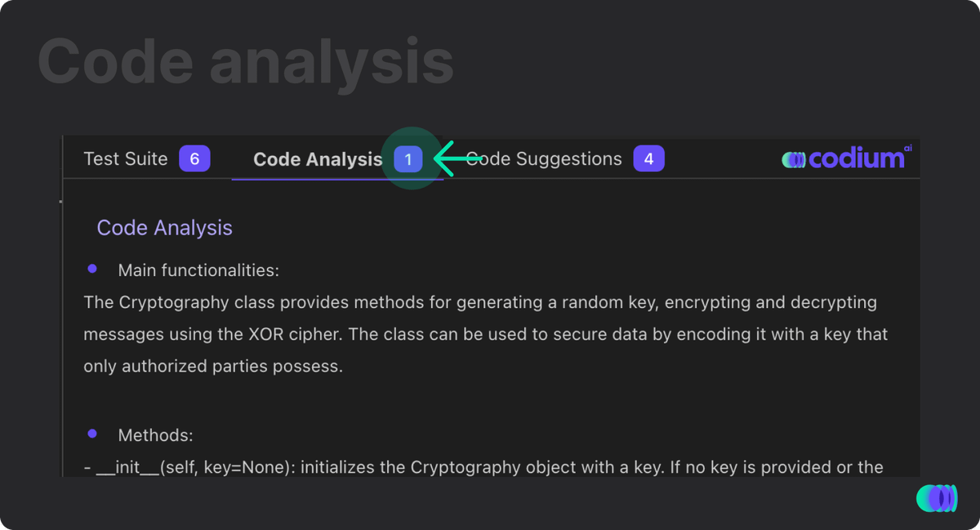Click the highlighted badge showing 1 analysis item
Screen dimensions: 980x530
point(408,158)
